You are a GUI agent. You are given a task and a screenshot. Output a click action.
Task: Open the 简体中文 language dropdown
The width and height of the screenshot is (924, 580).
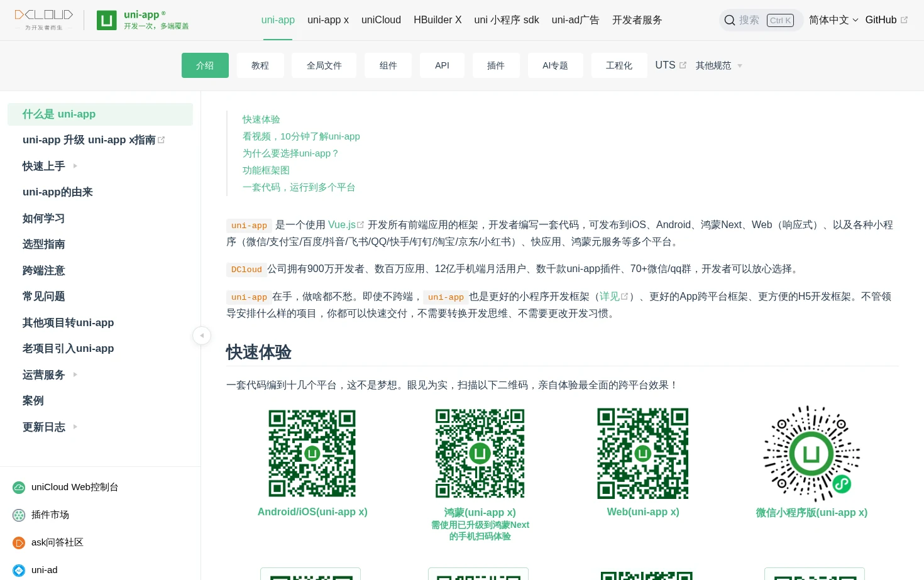click(833, 20)
